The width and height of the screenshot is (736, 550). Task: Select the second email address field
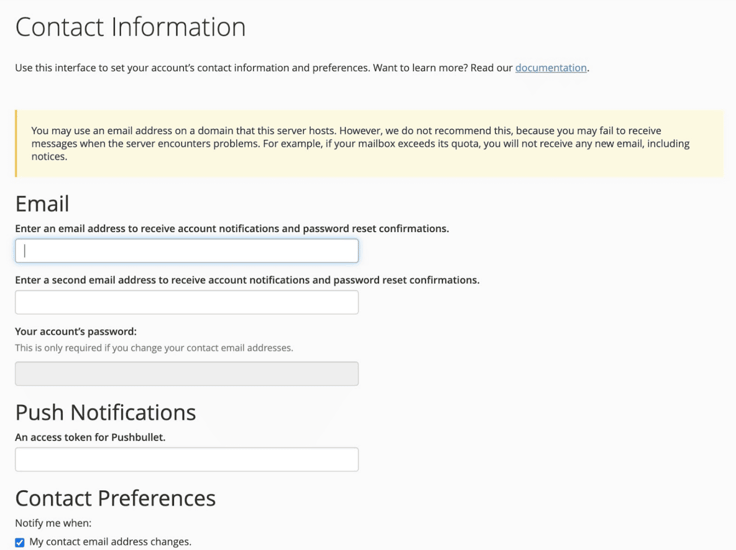187,302
